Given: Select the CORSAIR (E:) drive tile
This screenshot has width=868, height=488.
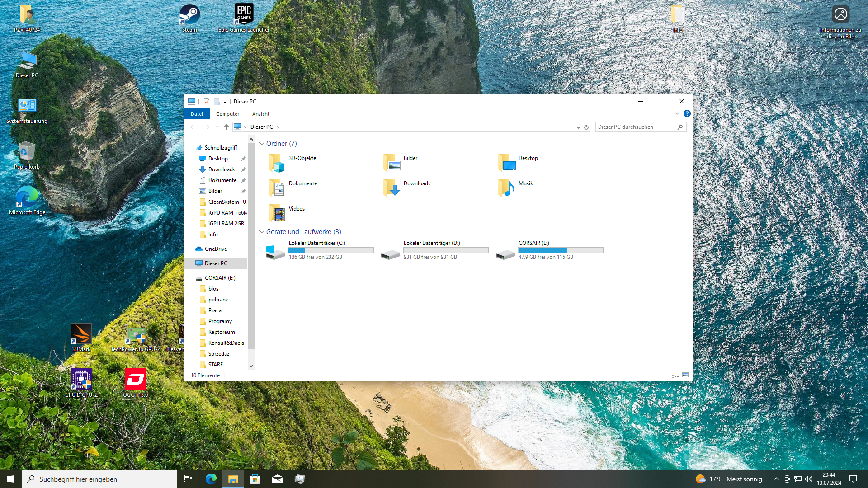Looking at the screenshot, I should point(550,250).
